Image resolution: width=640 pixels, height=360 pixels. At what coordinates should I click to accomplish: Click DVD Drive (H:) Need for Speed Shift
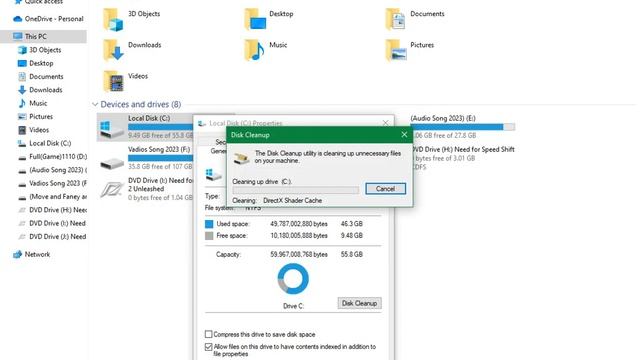point(464,158)
